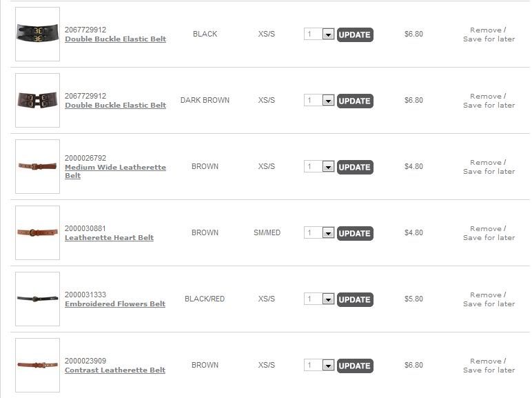Open quantity selector for Embroidered Flowers Belt
This screenshot has width=532, height=398.
click(328, 299)
